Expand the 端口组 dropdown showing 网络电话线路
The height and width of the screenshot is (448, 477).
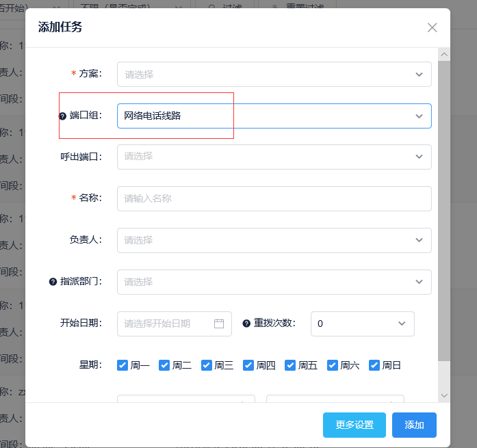point(274,116)
